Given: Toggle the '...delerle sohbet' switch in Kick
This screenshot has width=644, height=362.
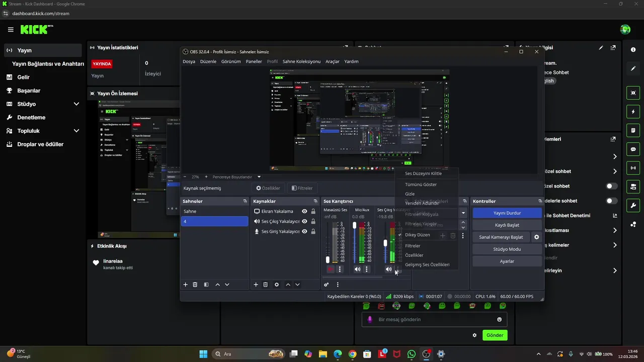Looking at the screenshot, I should pyautogui.click(x=611, y=201).
